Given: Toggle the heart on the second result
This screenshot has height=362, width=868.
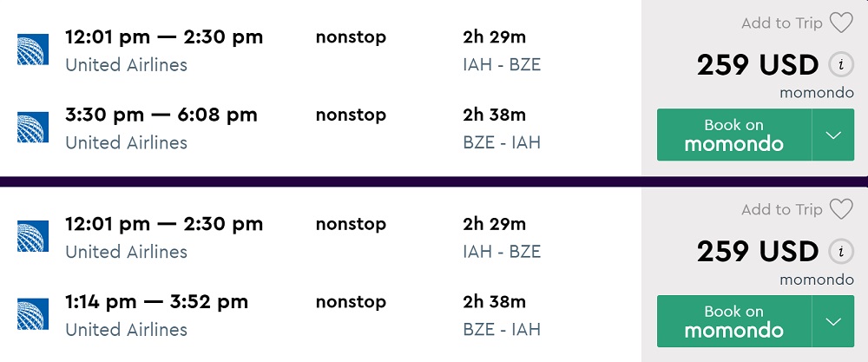Looking at the screenshot, I should [841, 210].
